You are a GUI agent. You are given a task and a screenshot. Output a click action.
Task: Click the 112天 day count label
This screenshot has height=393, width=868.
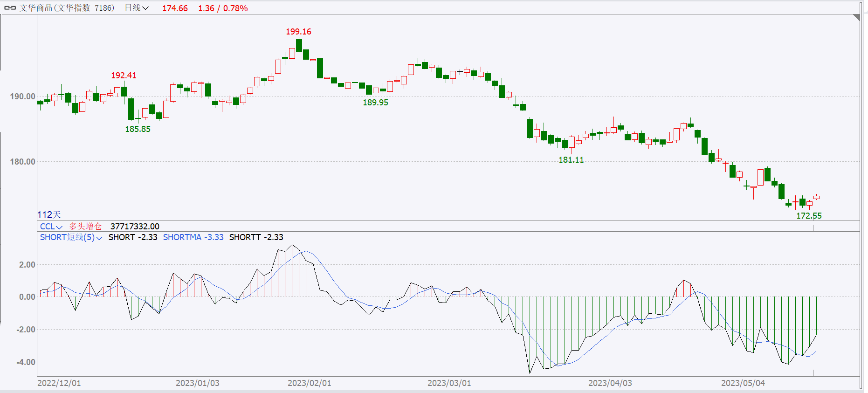49,215
